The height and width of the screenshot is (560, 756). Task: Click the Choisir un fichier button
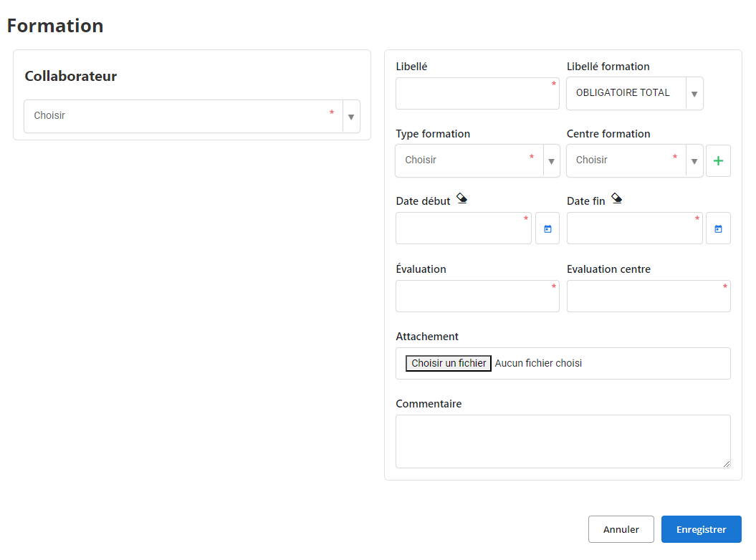pyautogui.click(x=449, y=363)
